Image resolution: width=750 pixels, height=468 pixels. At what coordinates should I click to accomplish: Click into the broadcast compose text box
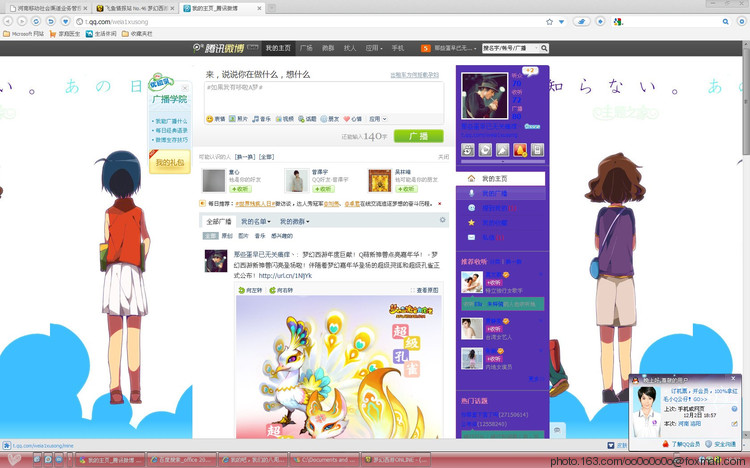click(324, 97)
